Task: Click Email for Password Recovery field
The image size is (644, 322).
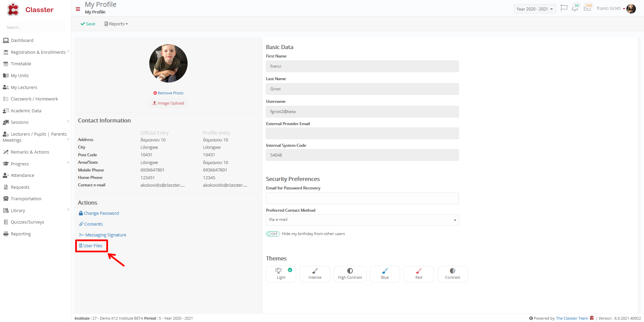Action: (x=362, y=198)
